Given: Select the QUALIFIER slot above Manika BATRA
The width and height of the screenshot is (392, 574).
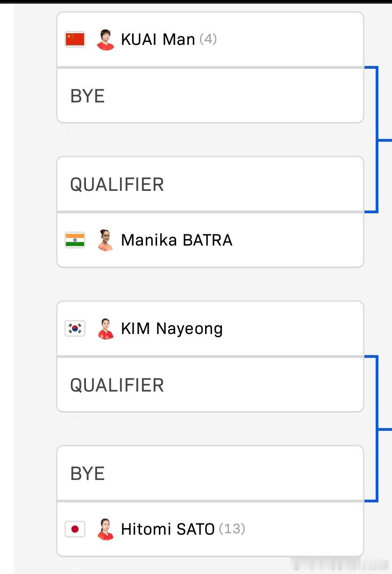Looking at the screenshot, I should [x=210, y=184].
